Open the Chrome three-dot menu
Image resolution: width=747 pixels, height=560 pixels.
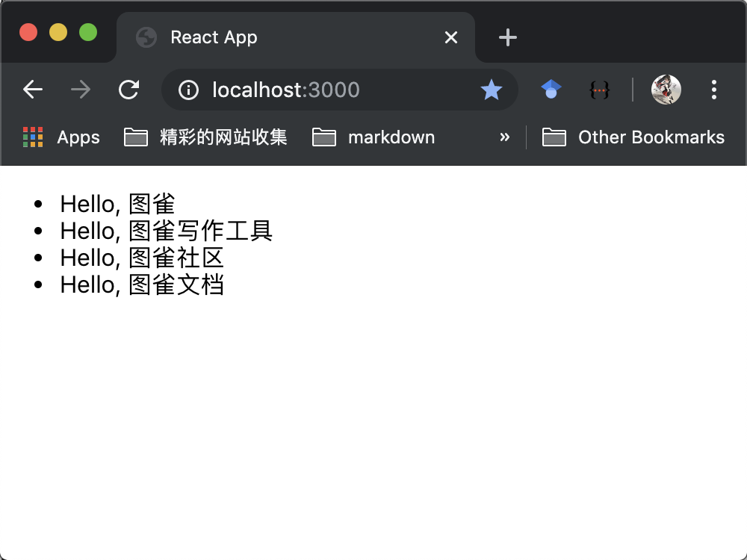point(713,90)
